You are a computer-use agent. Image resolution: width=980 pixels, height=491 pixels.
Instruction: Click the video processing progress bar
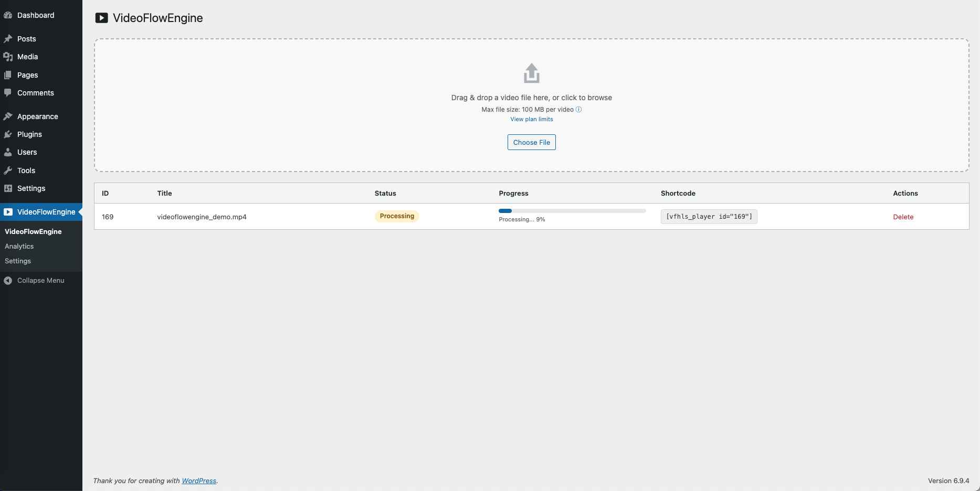pos(572,211)
